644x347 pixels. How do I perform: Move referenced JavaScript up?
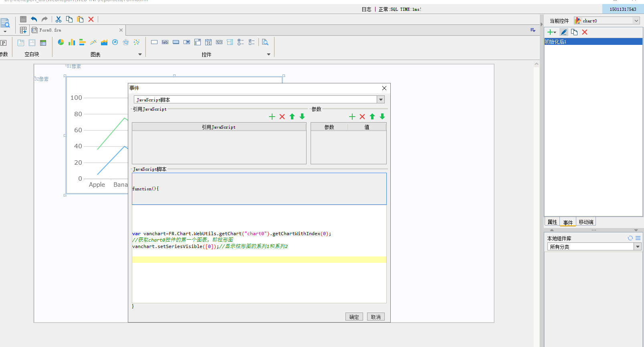(x=292, y=117)
